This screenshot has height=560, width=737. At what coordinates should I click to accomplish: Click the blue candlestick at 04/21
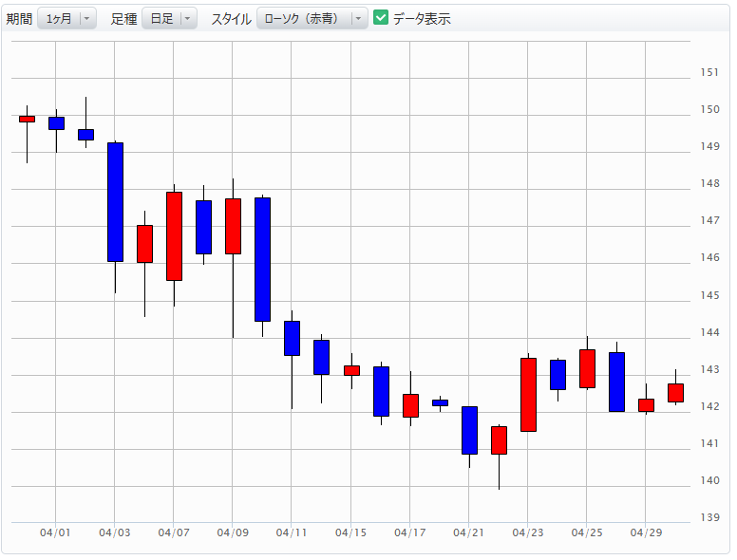[469, 430]
